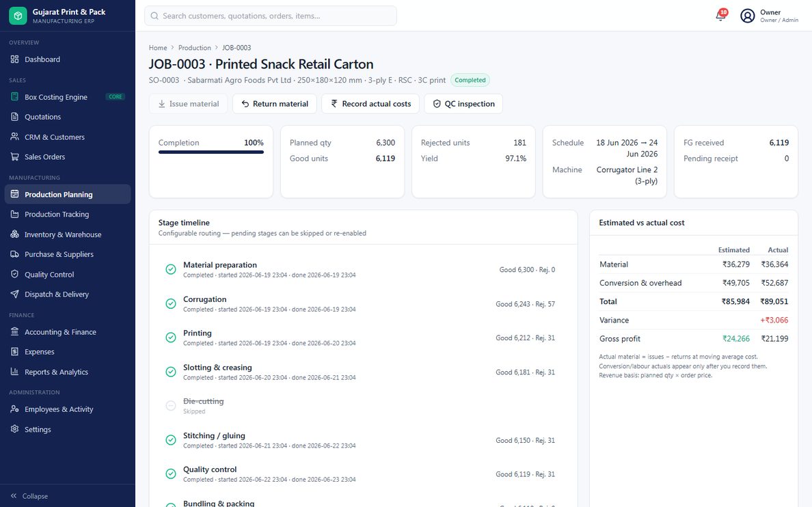Click the Quality Control shield icon
Viewport: 812px width, 507px height.
[14, 274]
